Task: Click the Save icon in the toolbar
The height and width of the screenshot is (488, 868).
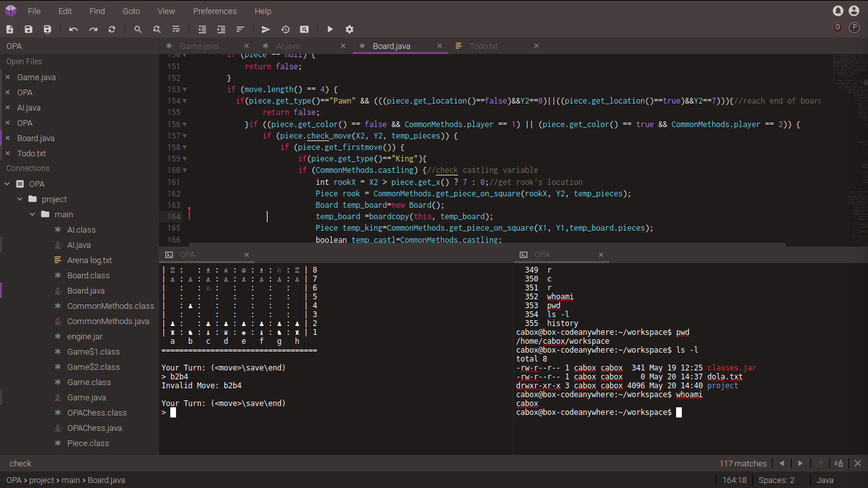Action: 29,29
